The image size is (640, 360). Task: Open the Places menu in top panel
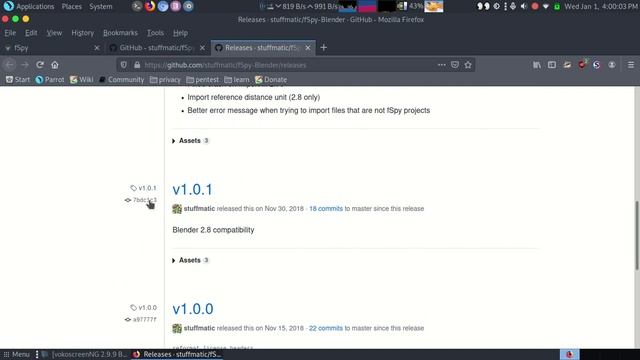[x=71, y=6]
